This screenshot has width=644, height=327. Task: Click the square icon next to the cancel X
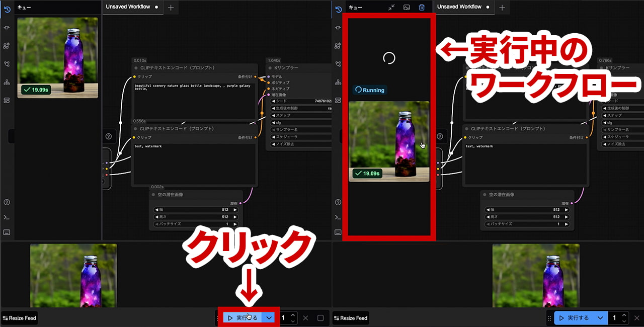click(x=320, y=318)
